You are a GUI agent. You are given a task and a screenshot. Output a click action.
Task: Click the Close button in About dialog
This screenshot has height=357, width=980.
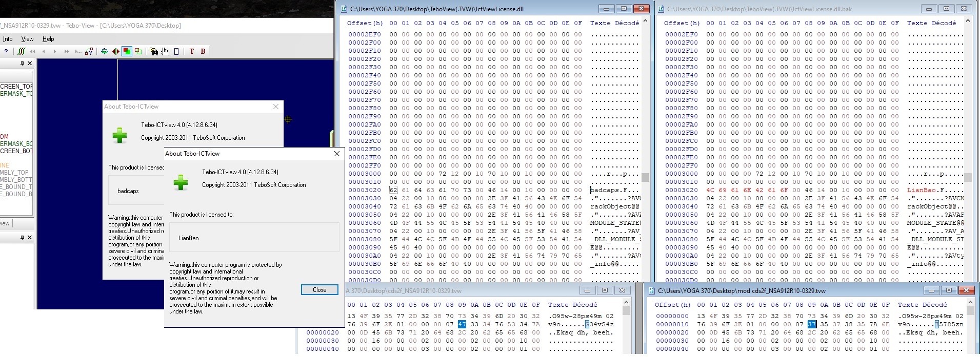319,290
